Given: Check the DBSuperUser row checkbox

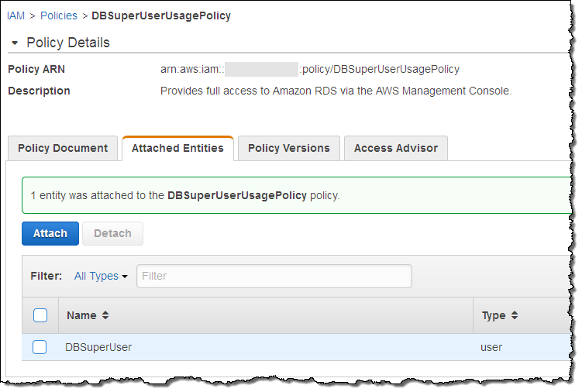Looking at the screenshot, I should (40, 347).
